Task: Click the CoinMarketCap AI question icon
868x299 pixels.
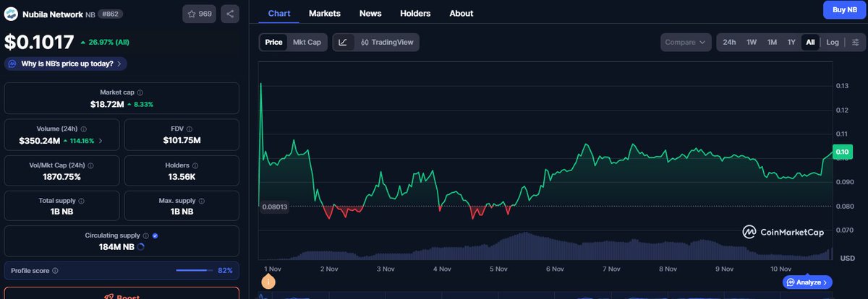Action: [x=12, y=64]
